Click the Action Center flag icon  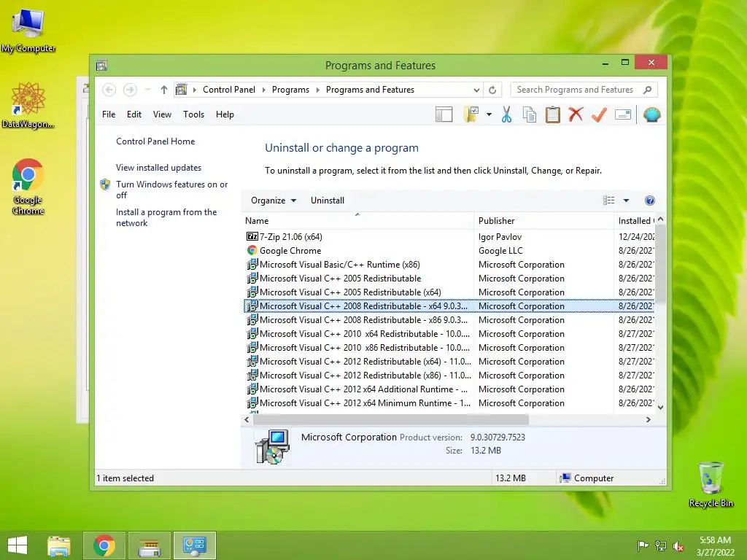point(643,546)
